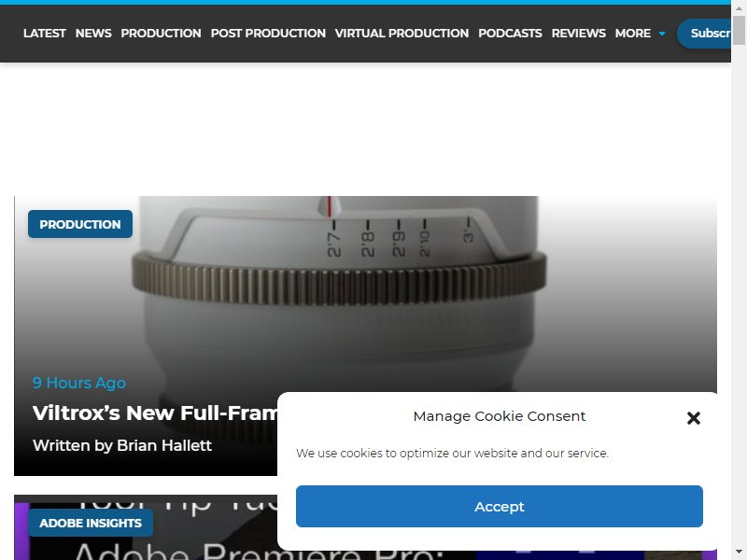Navigate to PODCASTS
This screenshot has height=560, width=747.
click(x=510, y=34)
